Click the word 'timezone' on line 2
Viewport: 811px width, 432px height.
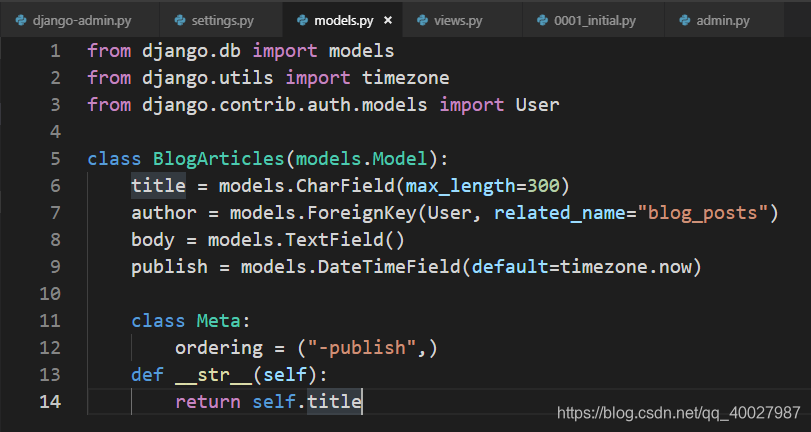tap(406, 78)
